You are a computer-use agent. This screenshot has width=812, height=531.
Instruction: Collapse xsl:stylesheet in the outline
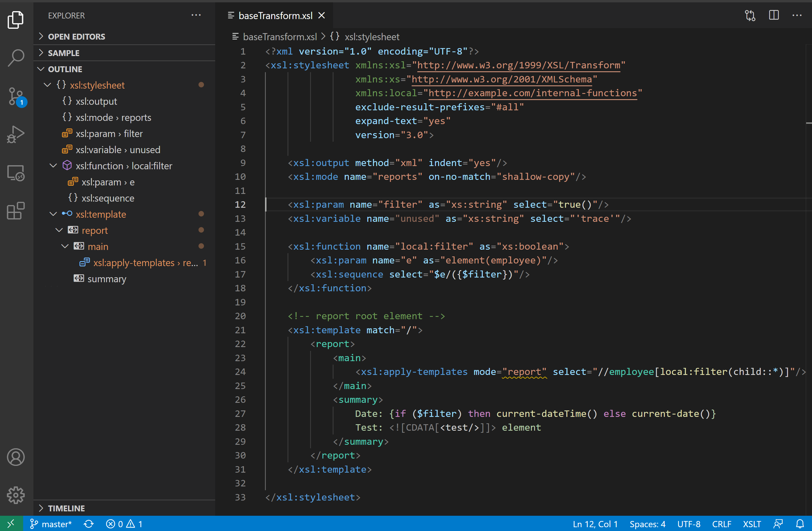coord(47,85)
